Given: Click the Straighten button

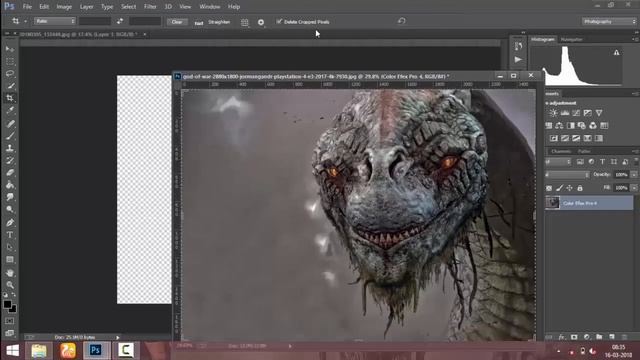Looking at the screenshot, I should (213, 22).
